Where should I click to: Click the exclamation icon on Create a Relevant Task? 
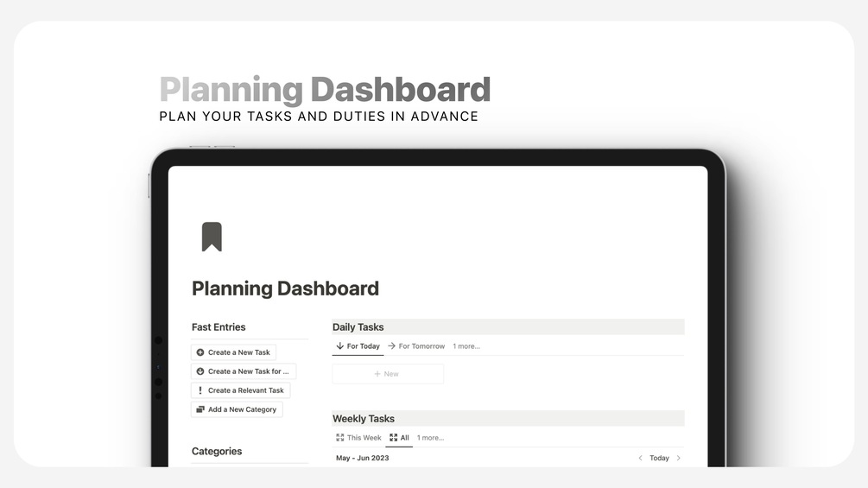(x=200, y=390)
